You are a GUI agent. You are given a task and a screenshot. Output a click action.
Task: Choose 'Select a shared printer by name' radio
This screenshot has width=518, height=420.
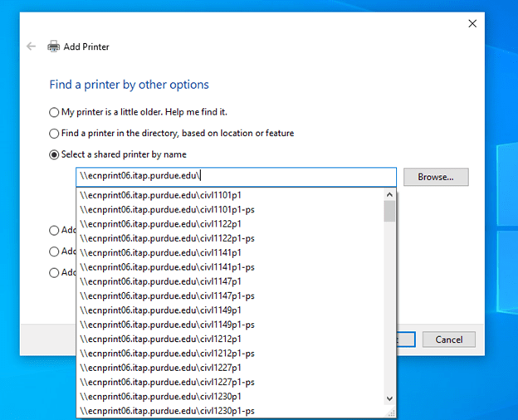pos(54,154)
